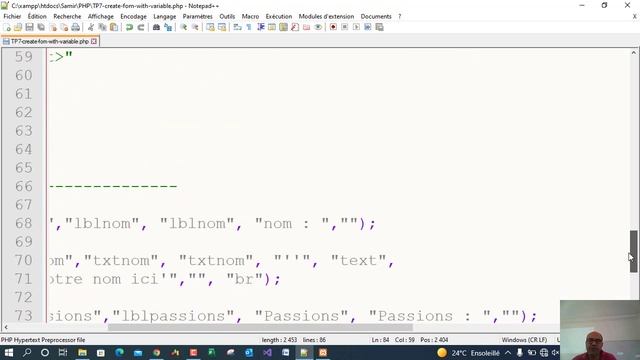Click the Paste toolbar icon

tap(114, 27)
